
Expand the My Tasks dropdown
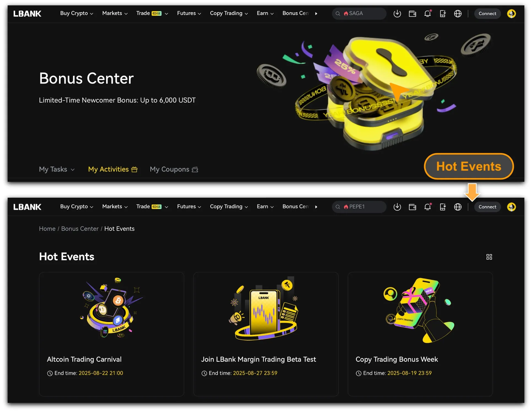(57, 169)
